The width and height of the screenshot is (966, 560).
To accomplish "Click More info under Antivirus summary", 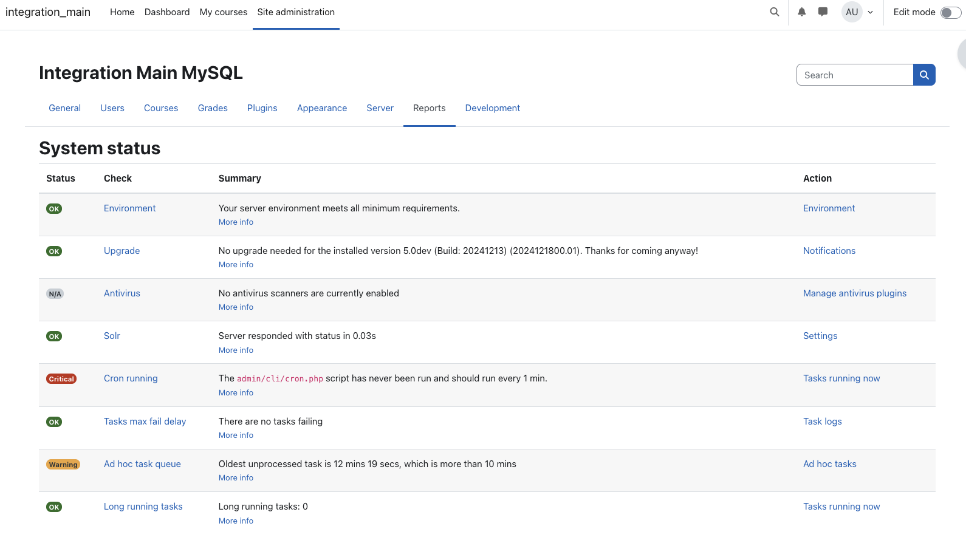I will pyautogui.click(x=236, y=307).
